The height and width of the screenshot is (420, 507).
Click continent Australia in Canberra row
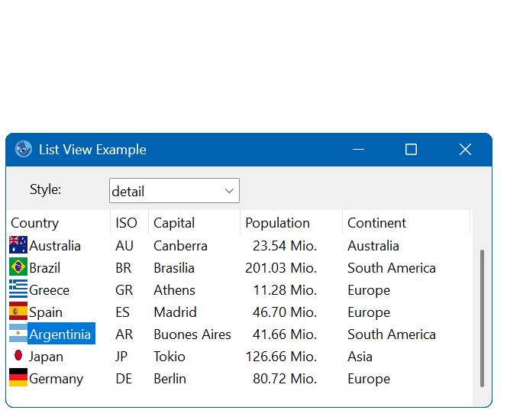pyautogui.click(x=373, y=246)
